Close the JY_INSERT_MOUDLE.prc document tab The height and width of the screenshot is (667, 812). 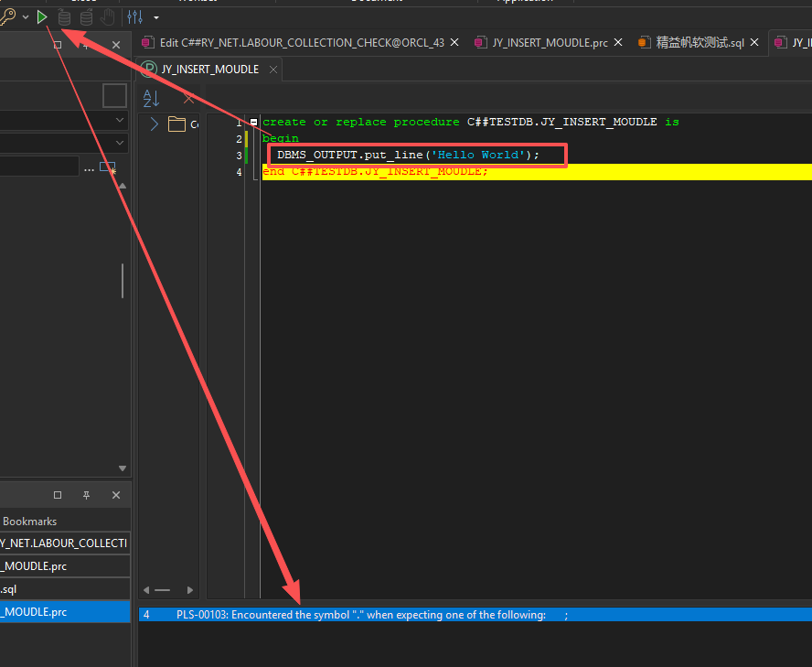[x=618, y=42]
